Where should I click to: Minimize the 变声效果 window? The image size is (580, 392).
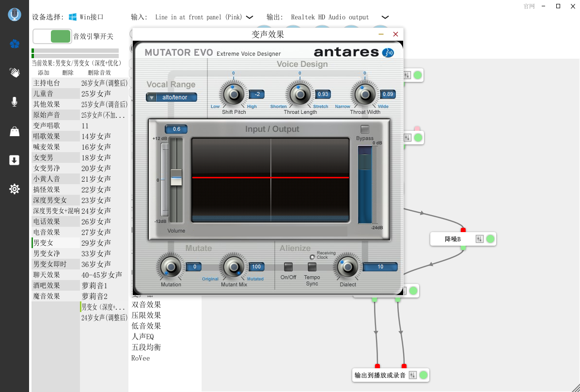click(x=381, y=34)
